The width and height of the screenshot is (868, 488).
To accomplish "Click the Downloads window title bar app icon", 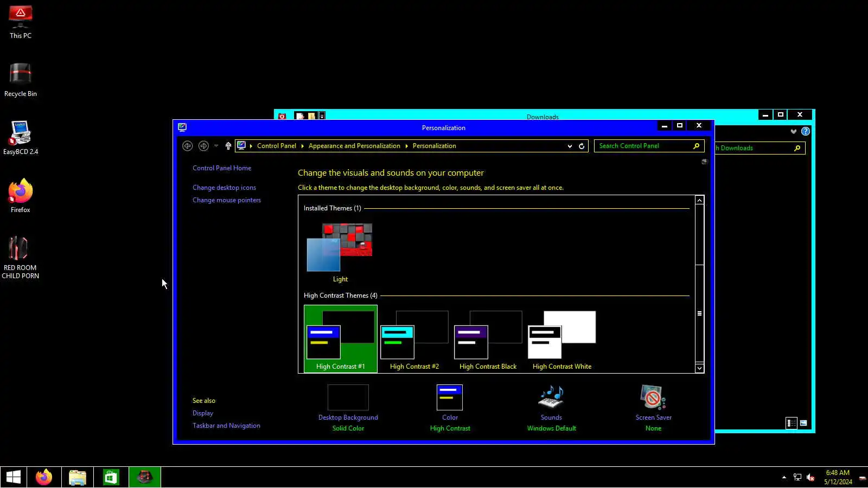I will (282, 116).
